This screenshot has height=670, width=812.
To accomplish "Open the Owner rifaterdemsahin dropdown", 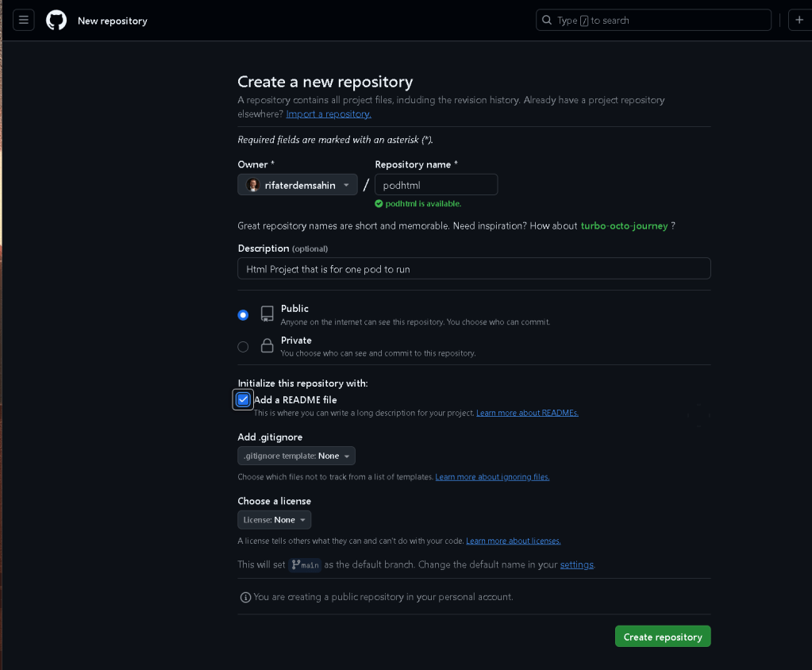I will [297, 185].
